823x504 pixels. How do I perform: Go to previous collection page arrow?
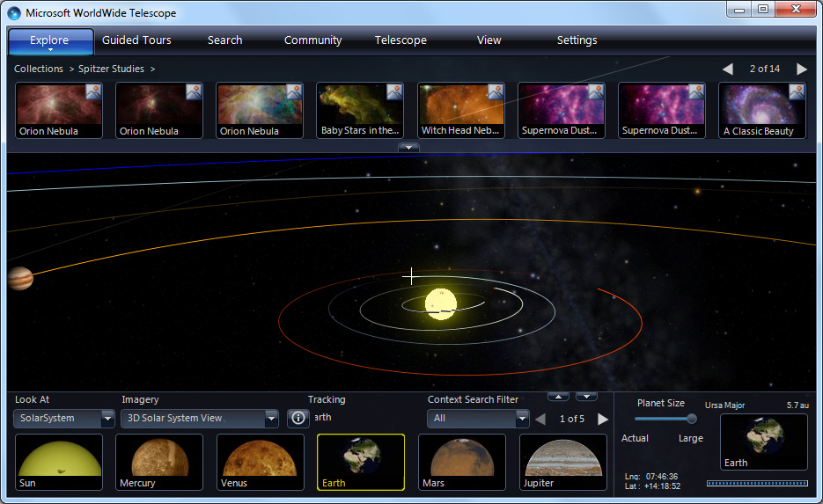[x=727, y=69]
